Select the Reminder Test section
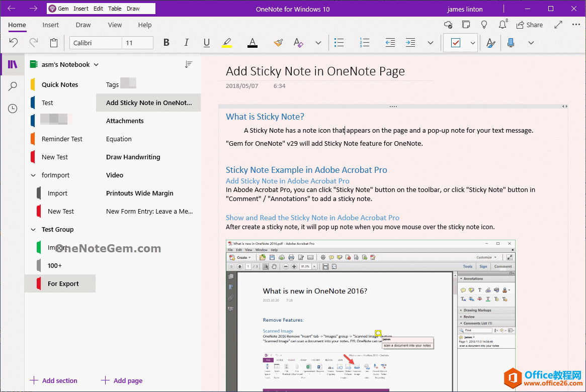586x392 pixels. (x=60, y=139)
